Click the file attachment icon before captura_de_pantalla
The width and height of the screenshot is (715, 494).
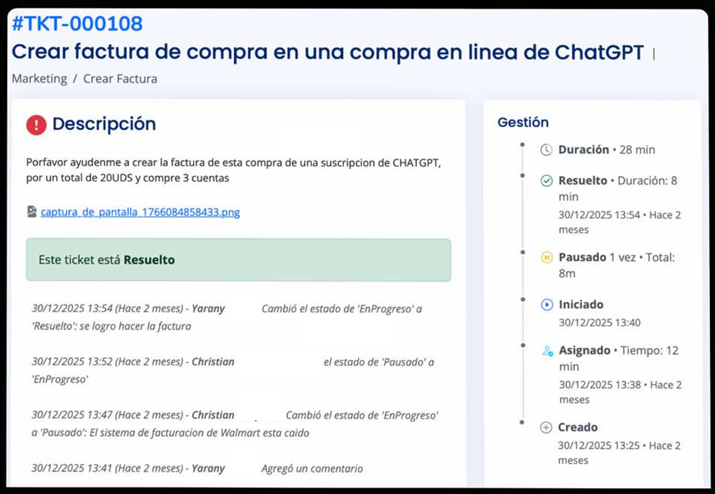(32, 212)
